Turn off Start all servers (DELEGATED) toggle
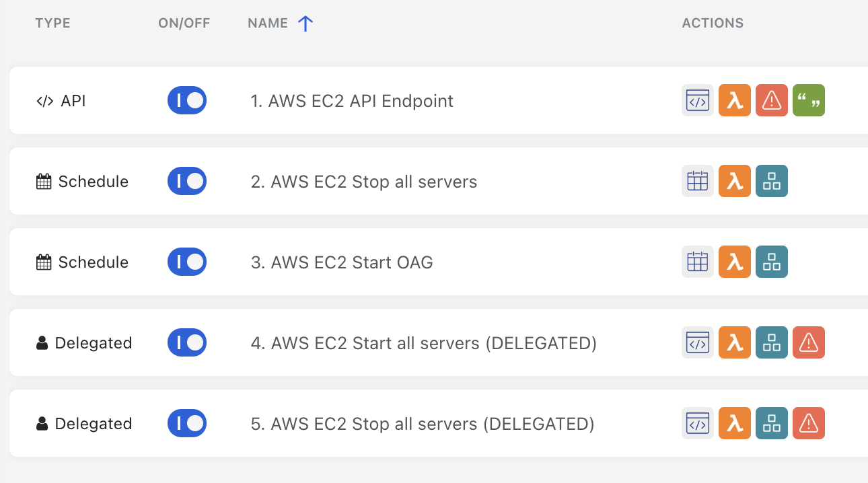Screen dimensions: 868x483 point(186,343)
